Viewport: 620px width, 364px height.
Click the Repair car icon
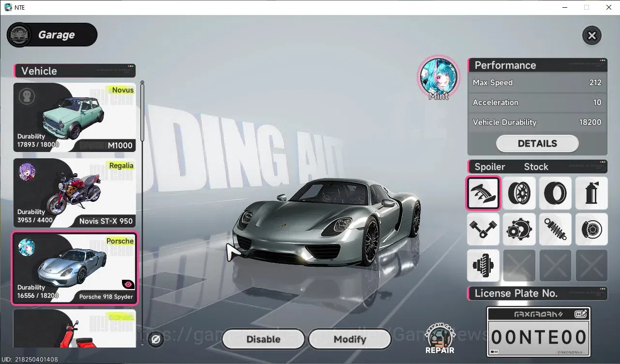pyautogui.click(x=440, y=339)
